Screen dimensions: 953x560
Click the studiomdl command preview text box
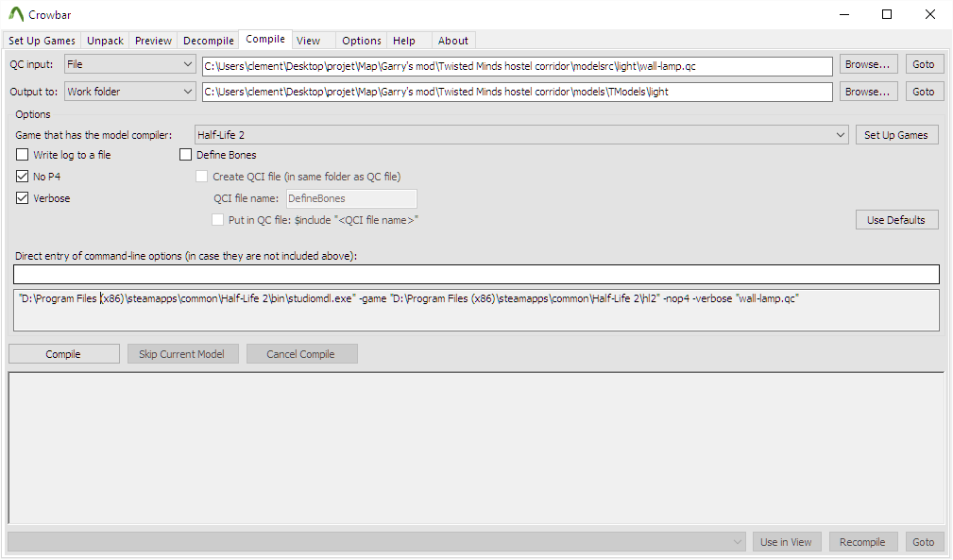[476, 311]
